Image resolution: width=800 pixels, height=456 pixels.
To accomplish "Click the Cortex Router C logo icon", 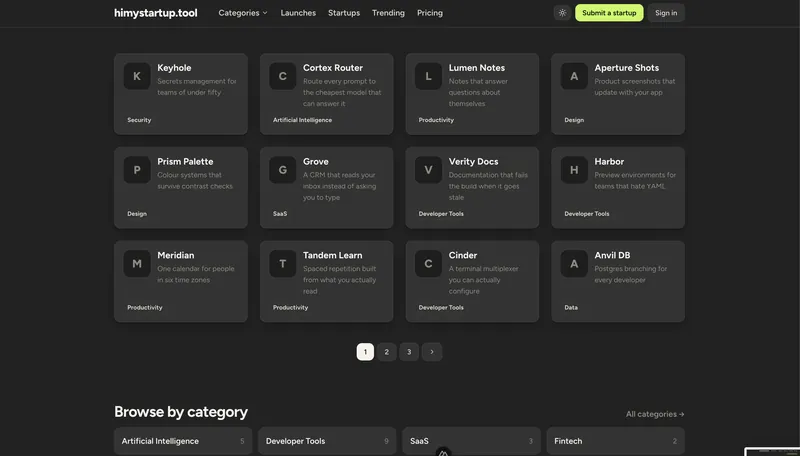I will [x=283, y=76].
